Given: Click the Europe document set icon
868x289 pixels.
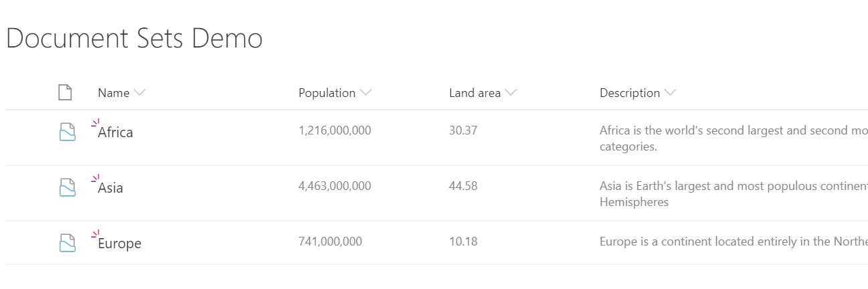Looking at the screenshot, I should [x=65, y=243].
